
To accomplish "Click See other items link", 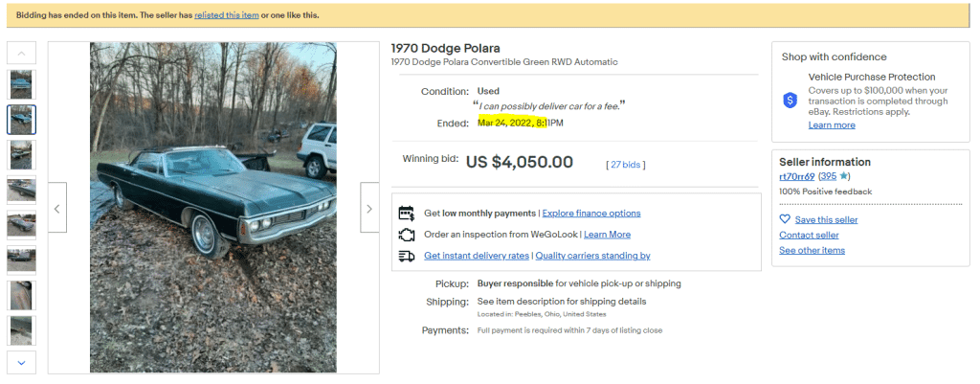I will click(812, 250).
